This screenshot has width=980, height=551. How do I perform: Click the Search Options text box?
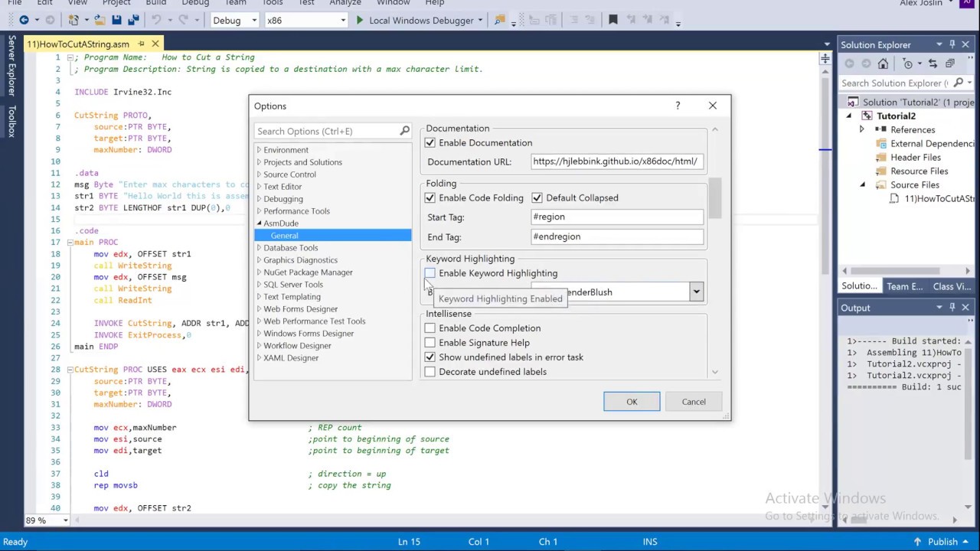pyautogui.click(x=326, y=131)
